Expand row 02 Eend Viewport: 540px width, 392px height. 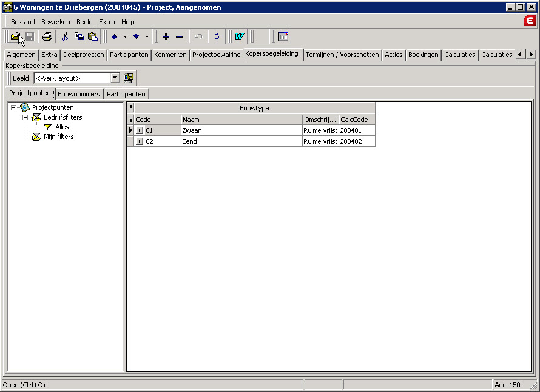140,141
